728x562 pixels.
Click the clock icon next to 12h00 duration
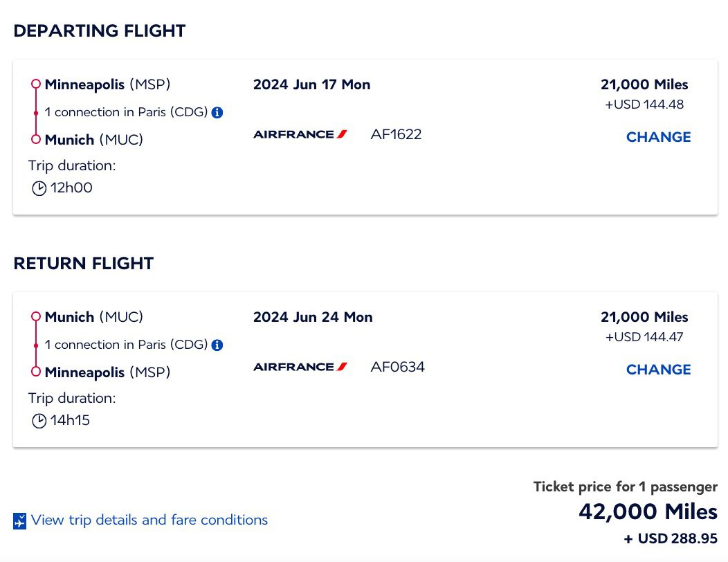coord(39,187)
